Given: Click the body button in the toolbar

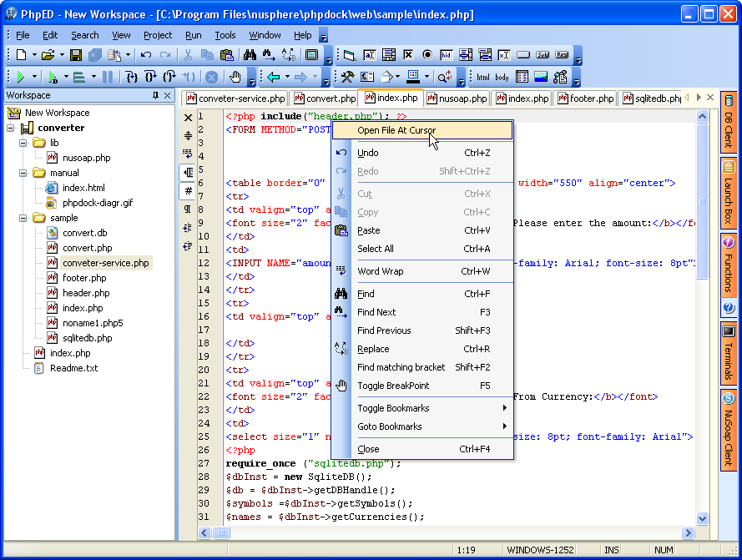Looking at the screenshot, I should (x=502, y=77).
